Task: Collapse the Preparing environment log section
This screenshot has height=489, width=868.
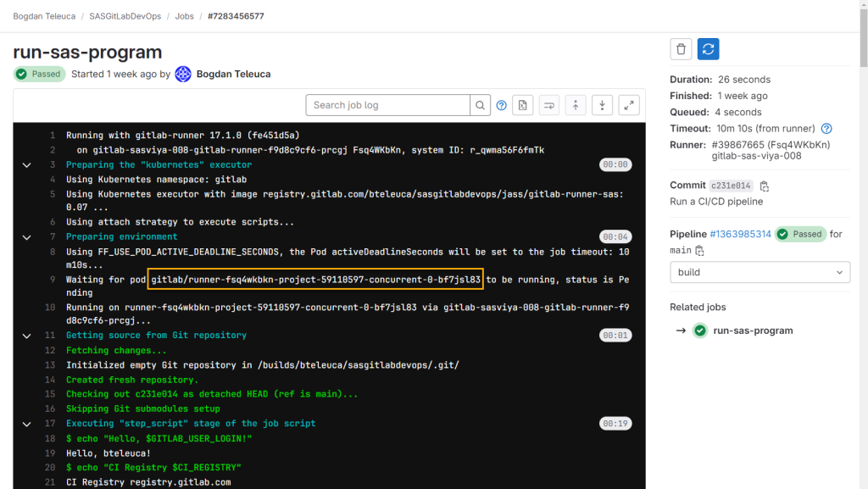Action: click(x=26, y=236)
